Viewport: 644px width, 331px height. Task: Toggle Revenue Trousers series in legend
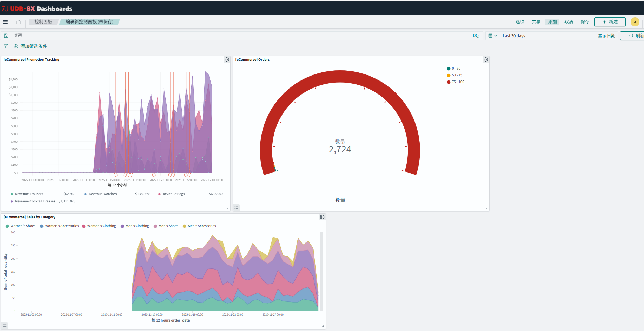[x=29, y=194]
